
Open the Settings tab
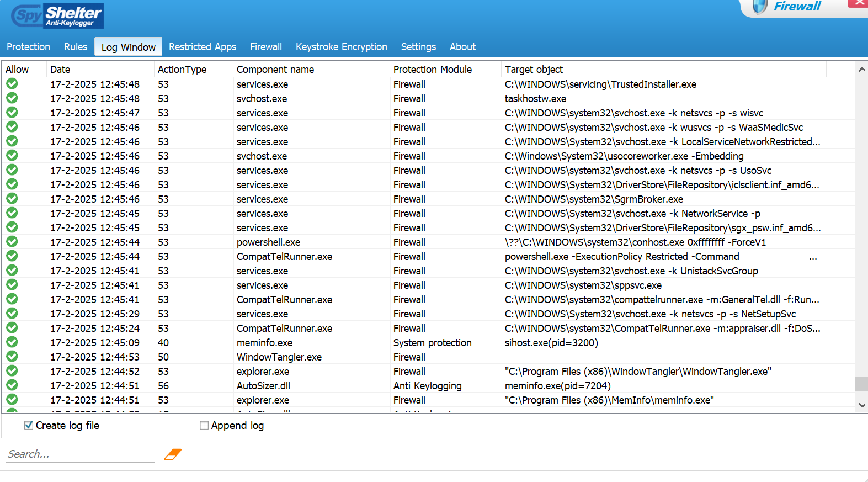click(418, 47)
